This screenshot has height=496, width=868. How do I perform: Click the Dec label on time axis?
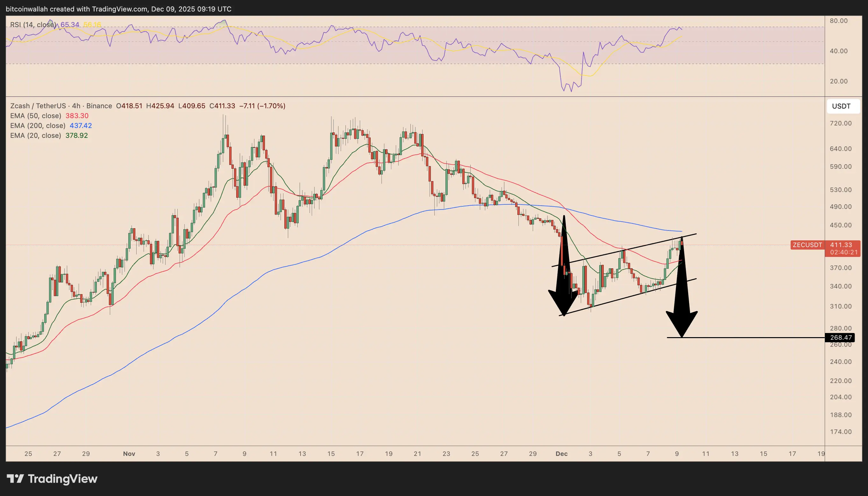coord(561,454)
